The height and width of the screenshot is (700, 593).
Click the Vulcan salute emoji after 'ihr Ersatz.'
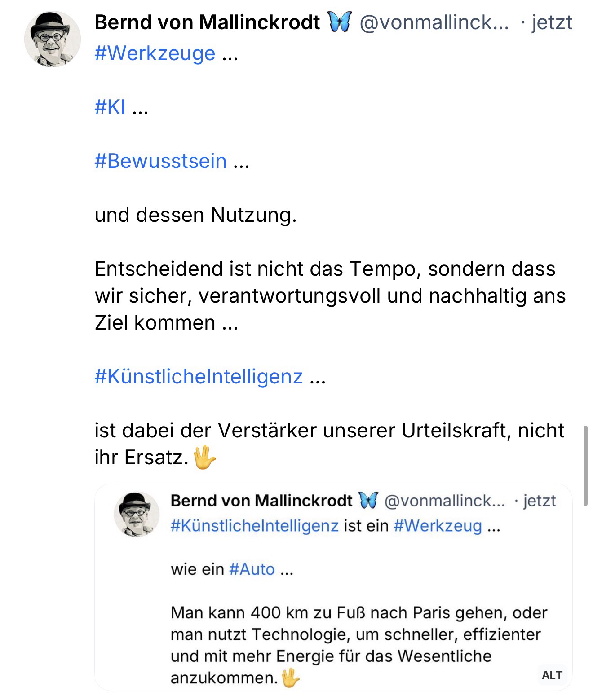(204, 458)
